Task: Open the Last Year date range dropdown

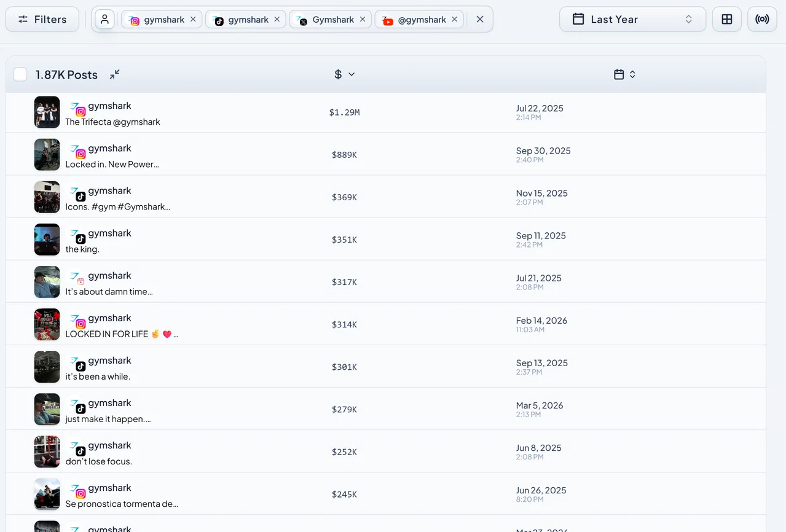Action: (632, 19)
